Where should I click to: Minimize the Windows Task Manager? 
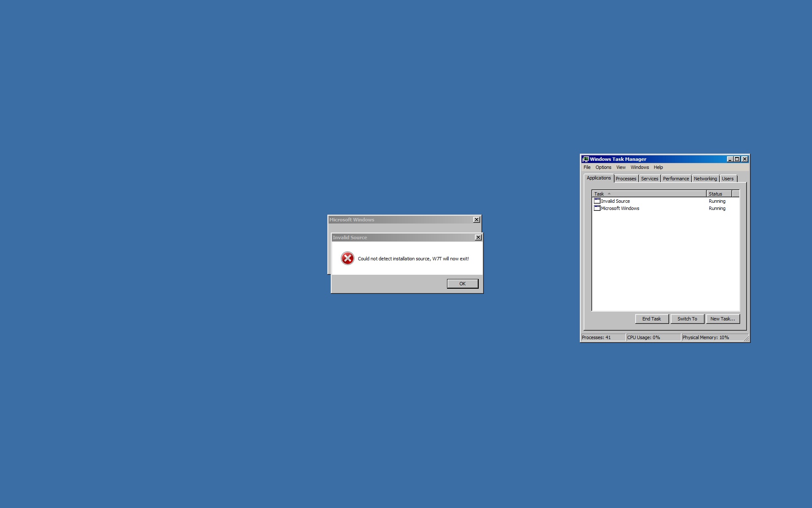tap(730, 159)
